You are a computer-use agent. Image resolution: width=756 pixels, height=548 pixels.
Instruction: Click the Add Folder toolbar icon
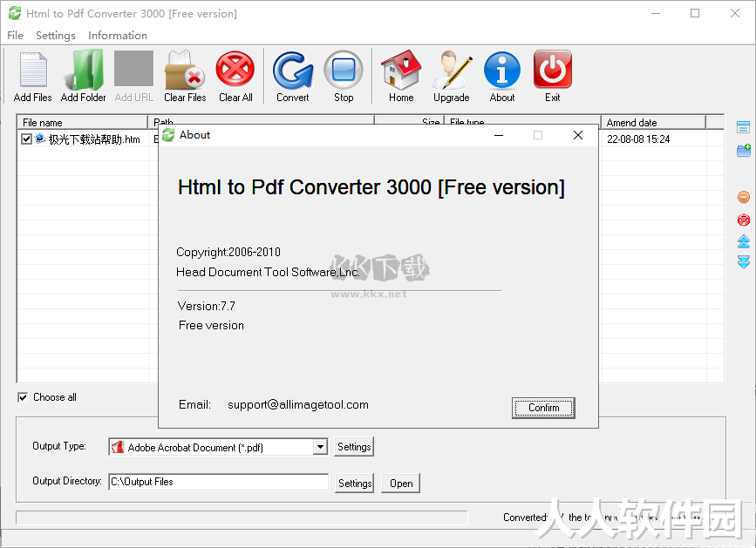(x=83, y=71)
